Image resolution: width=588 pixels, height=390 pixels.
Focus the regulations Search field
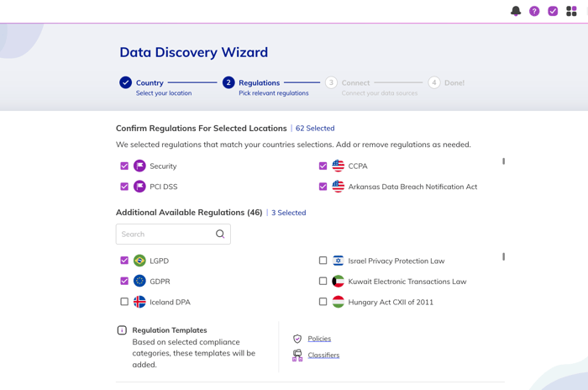pos(173,235)
